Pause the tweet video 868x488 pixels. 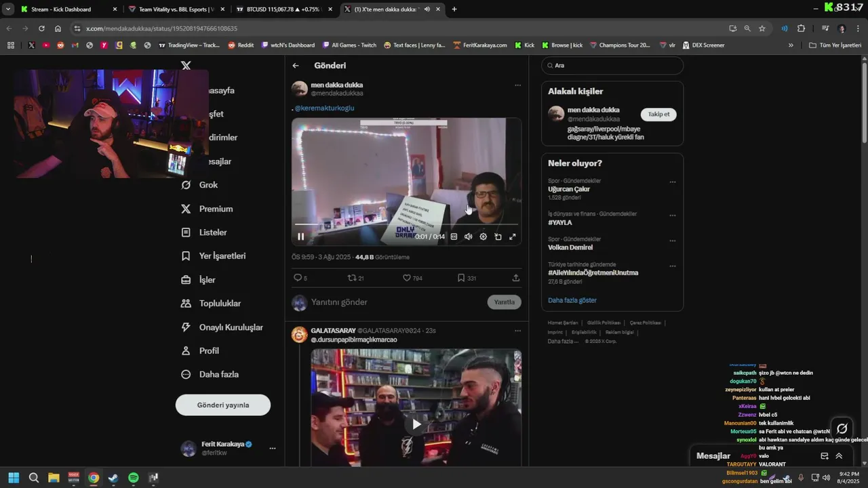(301, 237)
